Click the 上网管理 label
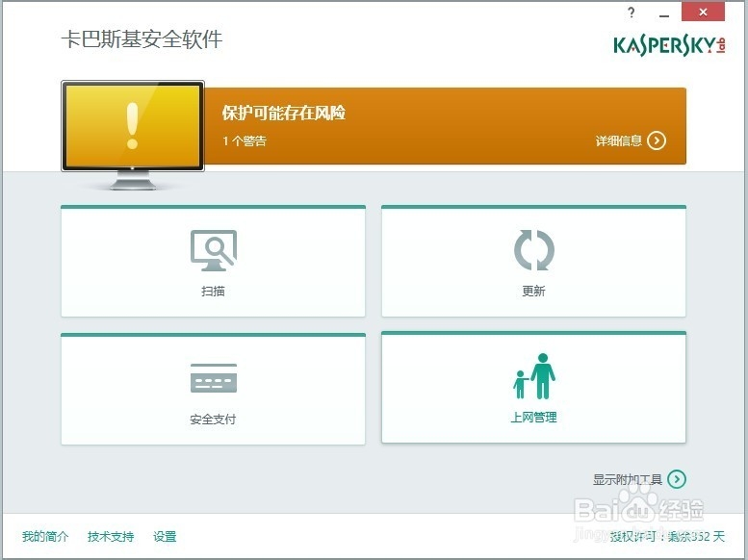 [533, 418]
